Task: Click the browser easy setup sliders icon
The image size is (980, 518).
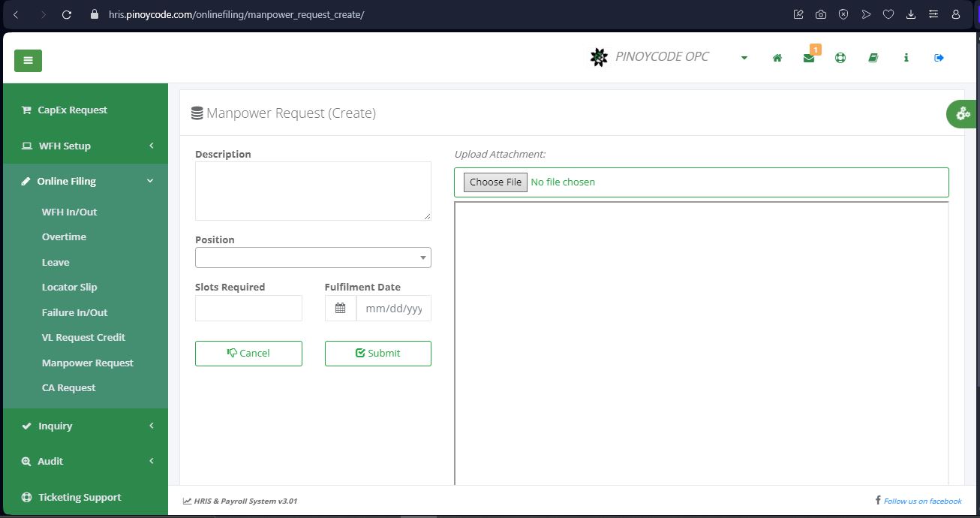Action: coord(933,14)
